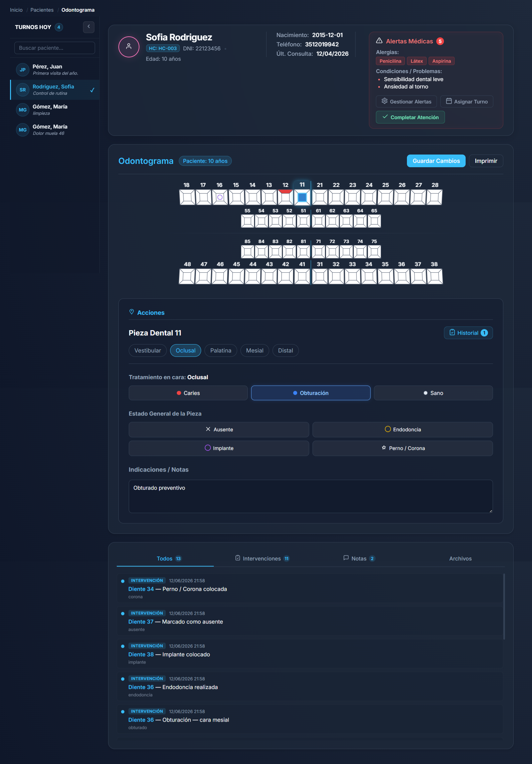This screenshot has width=532, height=764.
Task: Select primary tooth 55 box
Action: (x=247, y=221)
